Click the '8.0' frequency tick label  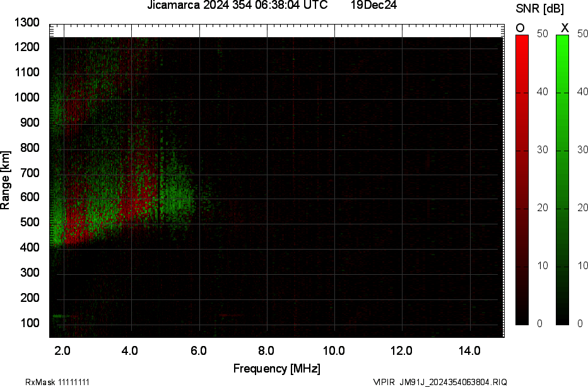(266, 350)
